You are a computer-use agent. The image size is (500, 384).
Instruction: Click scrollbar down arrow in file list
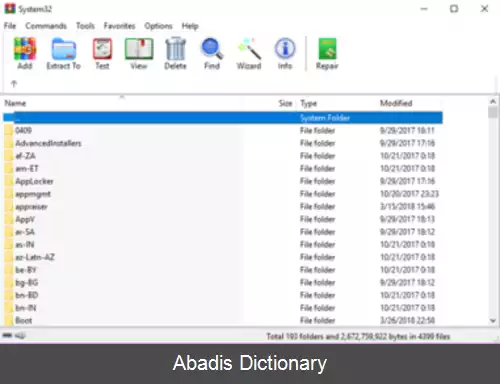pos(493,321)
